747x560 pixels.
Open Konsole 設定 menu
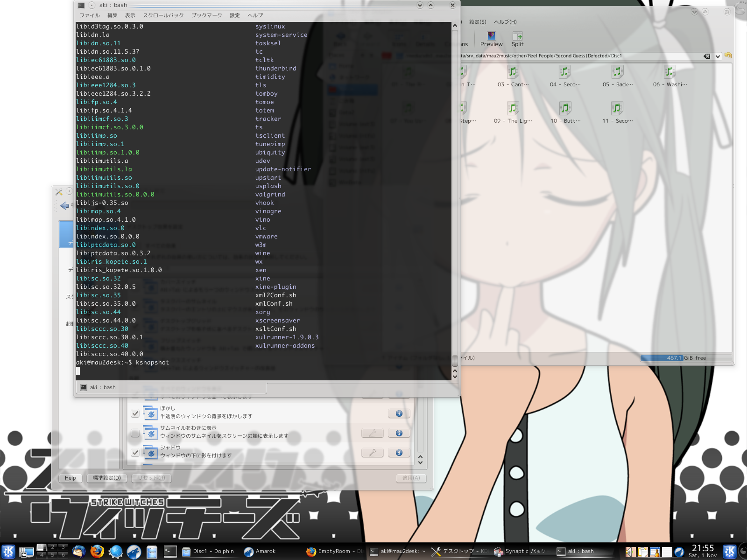click(235, 15)
